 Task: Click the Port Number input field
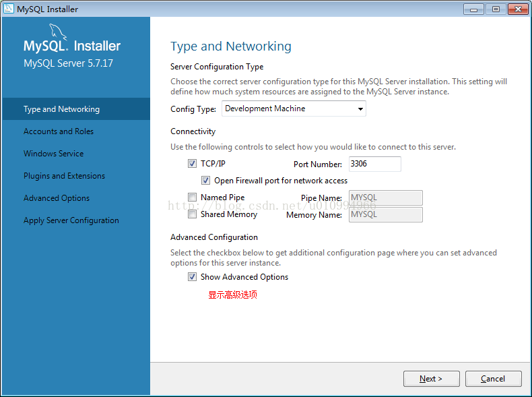click(374, 164)
